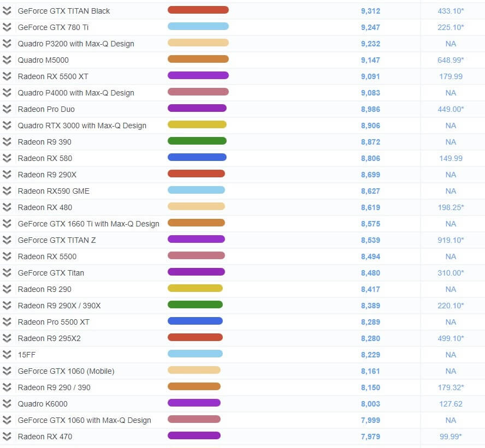Viewport: 485px width, 448px height.
Task: Expand the Radeon RX 5500 XT row chevron
Action: pyautogui.click(x=7, y=76)
